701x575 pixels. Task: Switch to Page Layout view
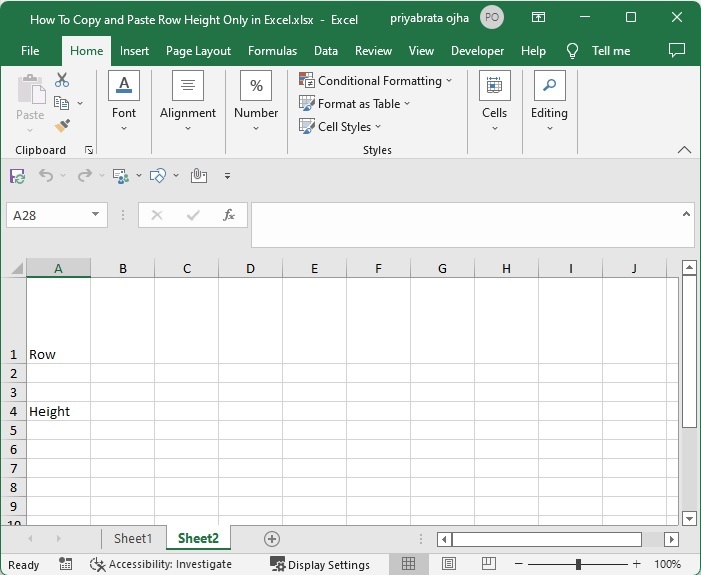449,564
